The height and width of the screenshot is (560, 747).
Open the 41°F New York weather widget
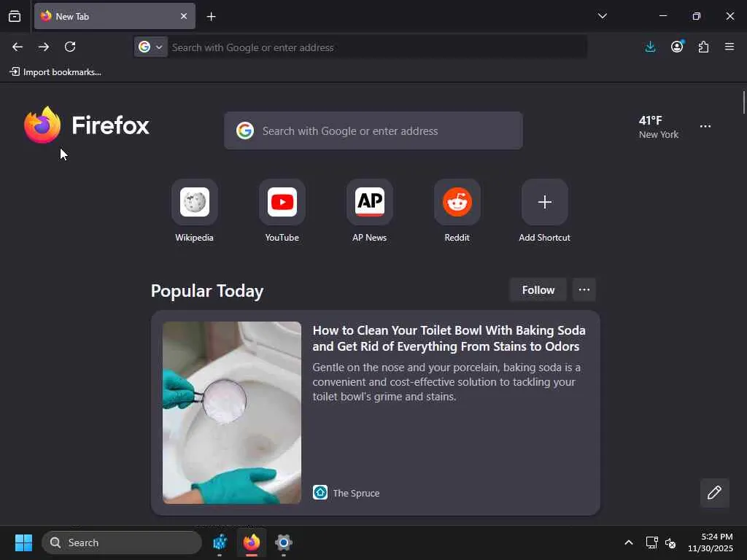(659, 127)
